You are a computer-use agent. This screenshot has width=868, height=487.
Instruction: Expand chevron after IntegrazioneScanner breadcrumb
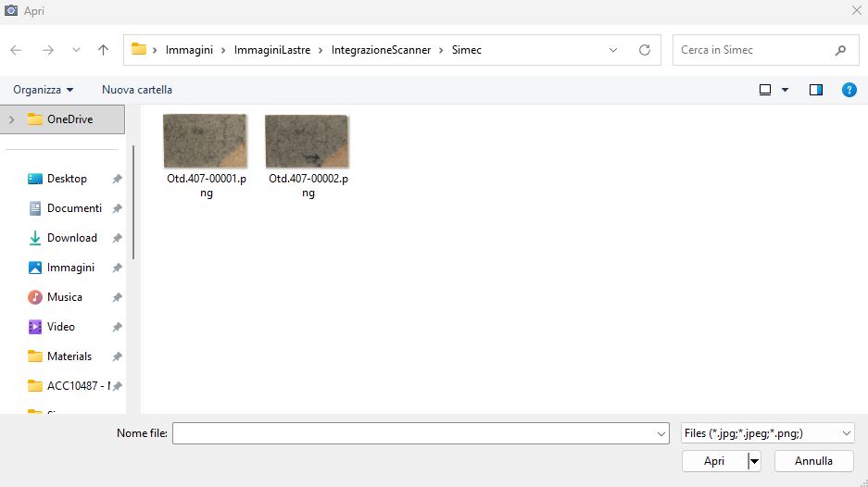coord(441,50)
